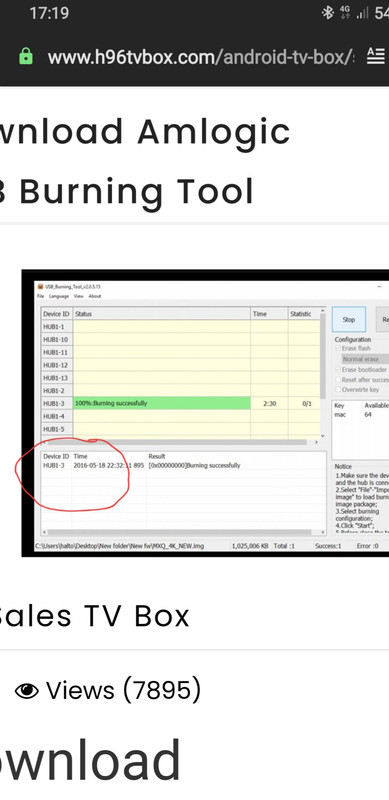Click the Status column header
This screenshot has height=800, width=389.
[x=162, y=314]
